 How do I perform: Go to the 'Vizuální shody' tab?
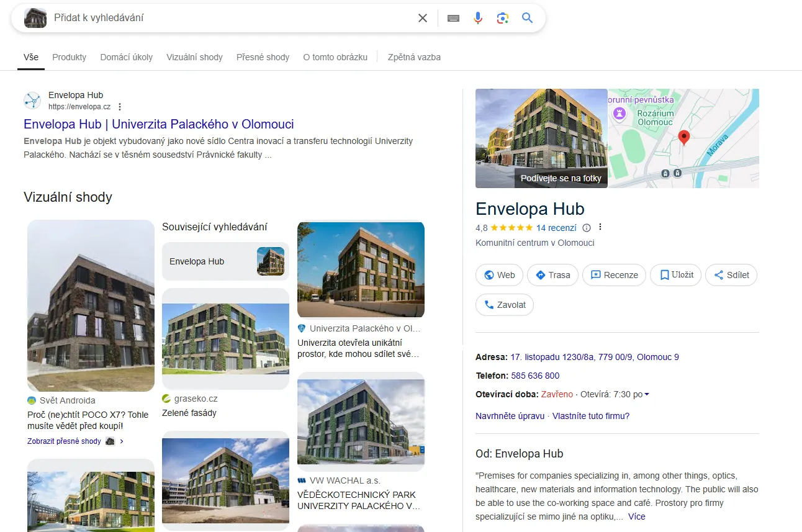click(194, 57)
